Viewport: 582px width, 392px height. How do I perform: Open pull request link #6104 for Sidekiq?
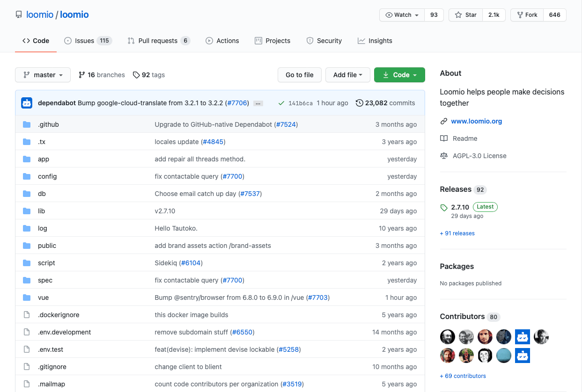191,263
